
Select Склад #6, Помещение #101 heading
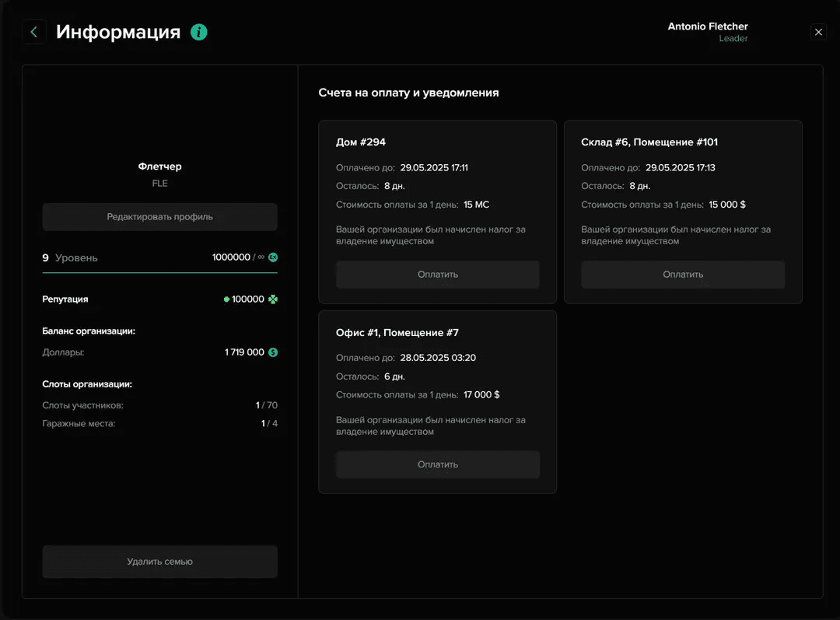[649, 142]
